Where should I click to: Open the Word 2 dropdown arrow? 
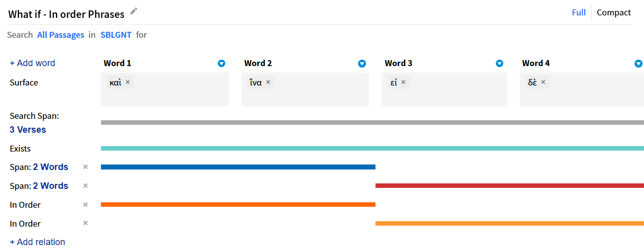[x=362, y=64]
